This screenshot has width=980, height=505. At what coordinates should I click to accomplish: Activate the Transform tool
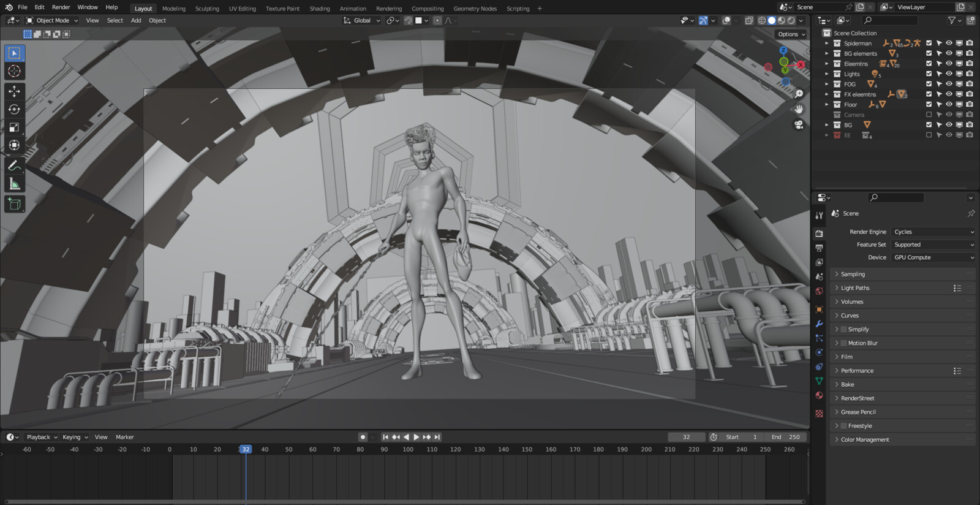(14, 145)
